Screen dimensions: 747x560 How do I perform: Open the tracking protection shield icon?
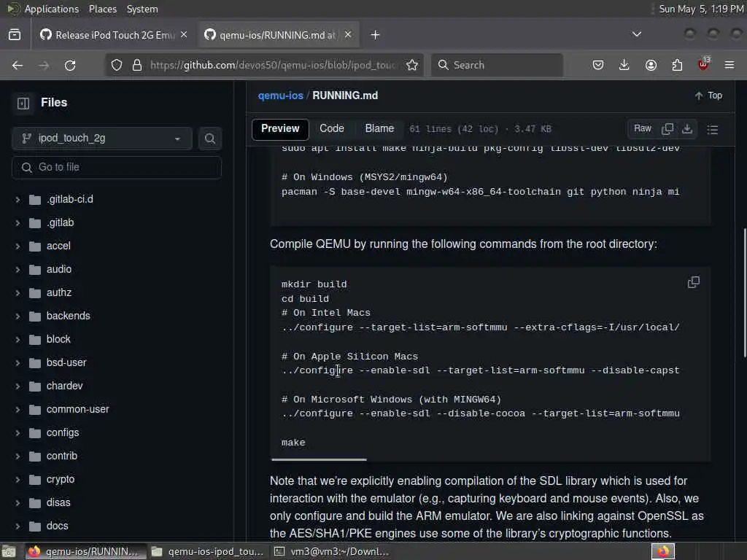[117, 65]
